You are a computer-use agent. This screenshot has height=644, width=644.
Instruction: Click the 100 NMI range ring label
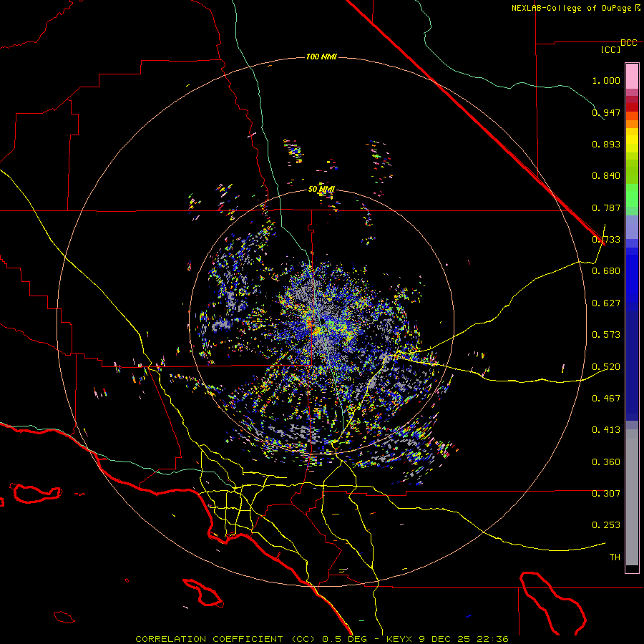click(x=321, y=57)
